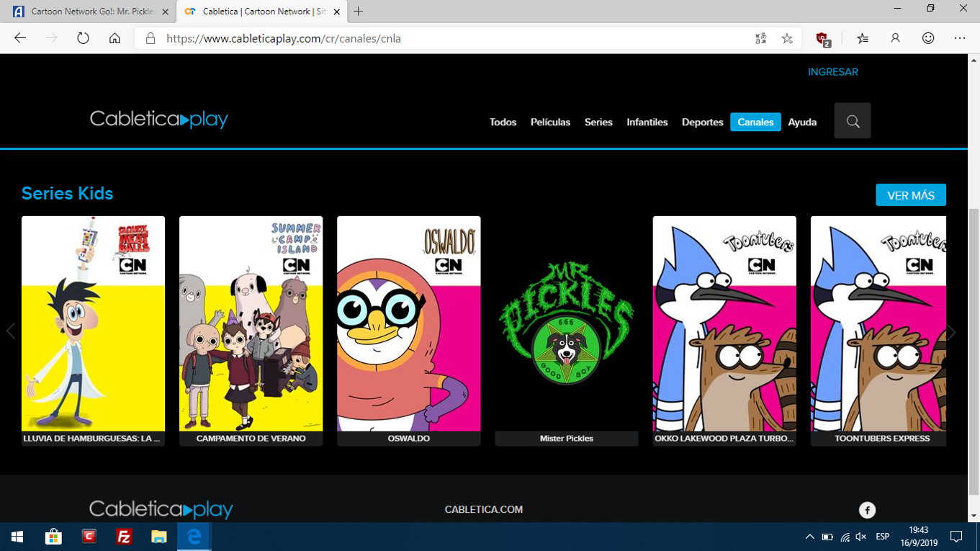Open the Oswaldo series poster
The width and height of the screenshot is (980, 551).
tap(408, 323)
